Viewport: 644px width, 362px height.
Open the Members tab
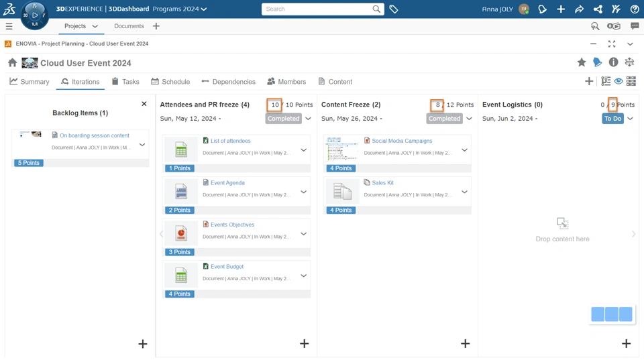pyautogui.click(x=286, y=82)
